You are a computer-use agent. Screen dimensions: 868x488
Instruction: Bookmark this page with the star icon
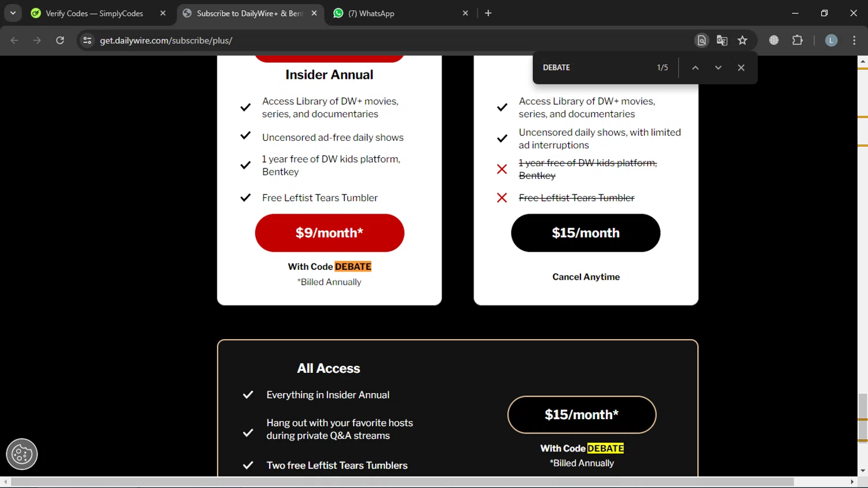point(742,41)
